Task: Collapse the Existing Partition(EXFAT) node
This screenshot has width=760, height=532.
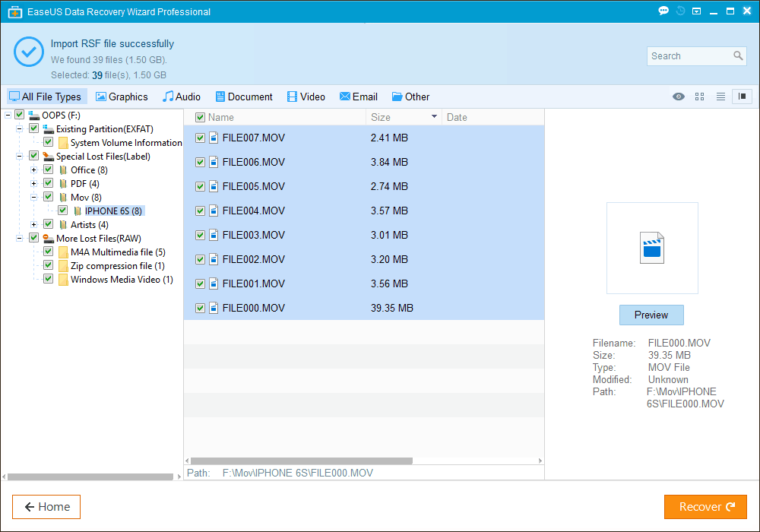Action: click(x=20, y=129)
